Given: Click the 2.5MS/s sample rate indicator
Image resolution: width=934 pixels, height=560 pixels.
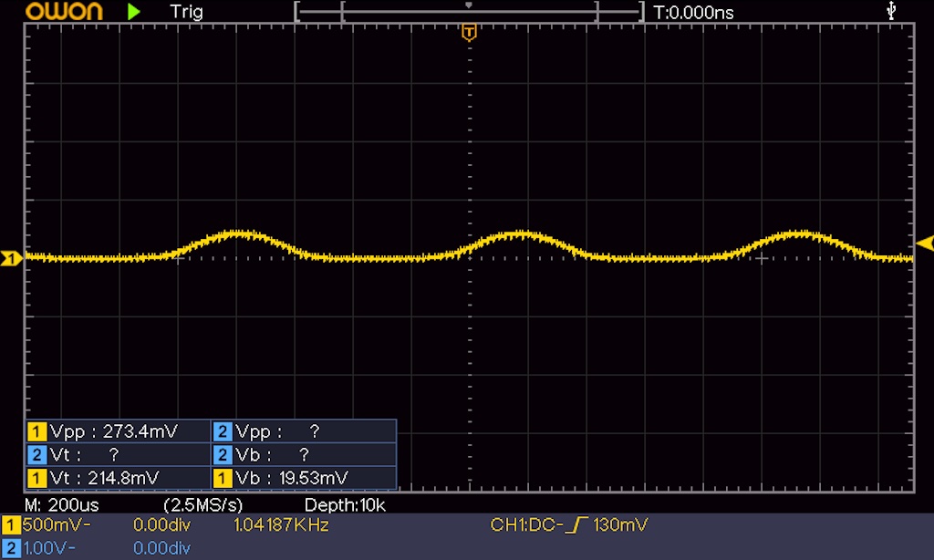Looking at the screenshot, I should coord(202,504).
